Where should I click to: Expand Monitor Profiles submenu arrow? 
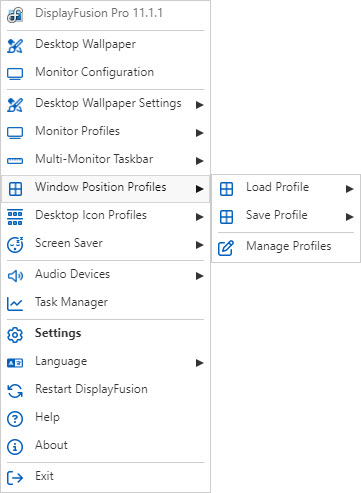(200, 133)
